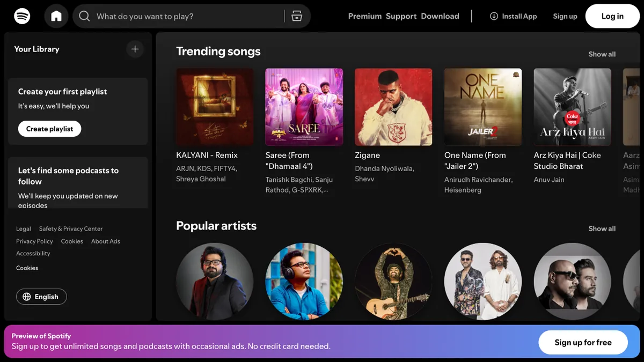Open the Trending songs heading

pos(218,51)
